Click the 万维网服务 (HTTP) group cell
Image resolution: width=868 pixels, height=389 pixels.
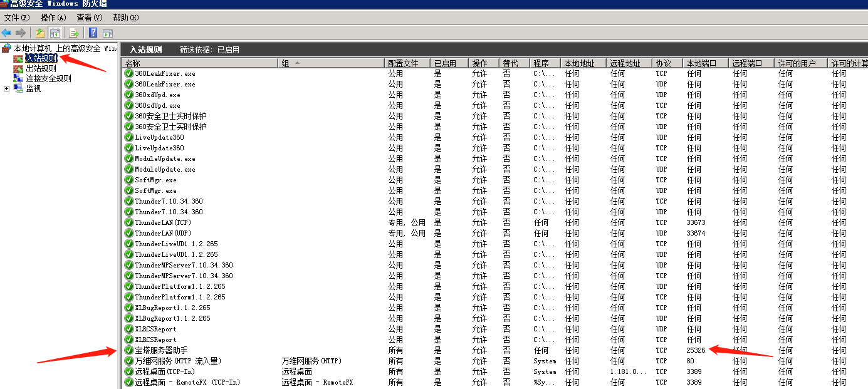[311, 361]
